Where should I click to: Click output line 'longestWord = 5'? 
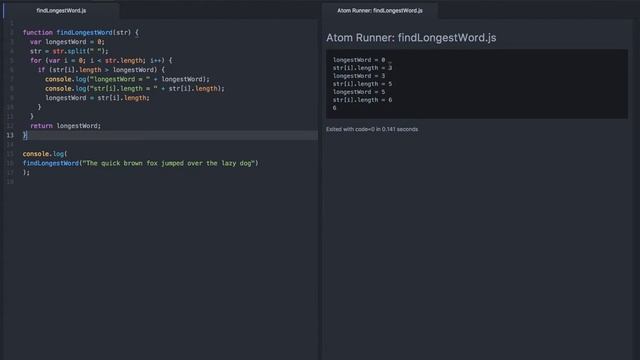359,92
